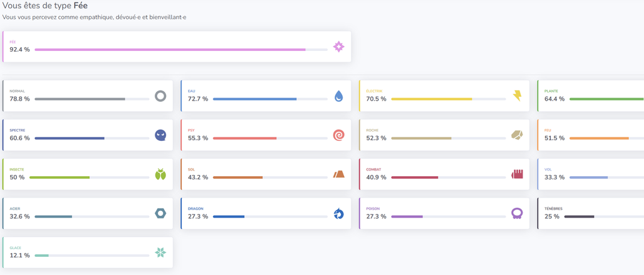Click the Plante 64.4 % card
The image size is (644, 275).
pos(591,96)
